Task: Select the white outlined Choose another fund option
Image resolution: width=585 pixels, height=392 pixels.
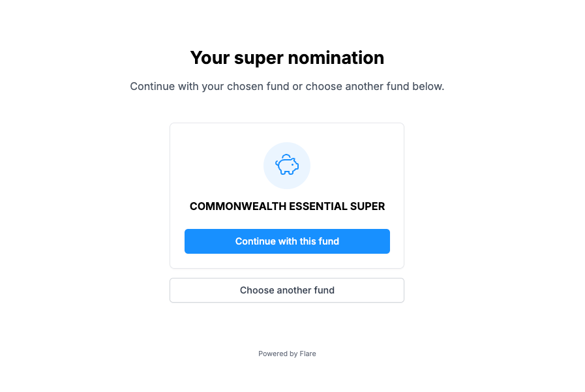Action: [x=287, y=290]
